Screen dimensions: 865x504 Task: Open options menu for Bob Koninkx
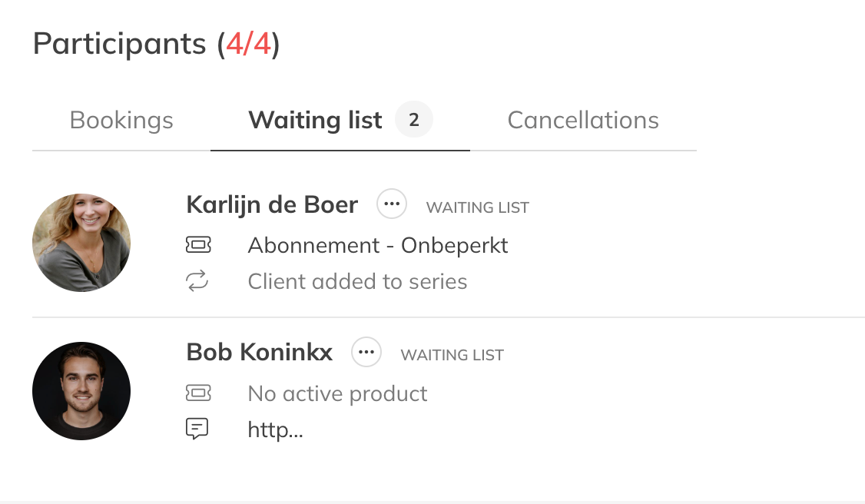[366, 352]
